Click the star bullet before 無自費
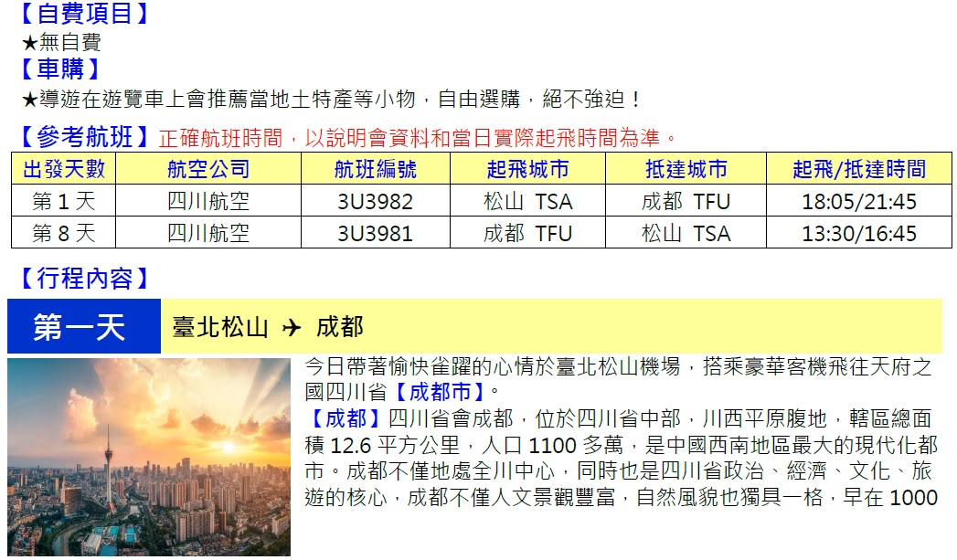957x560 pixels. pyautogui.click(x=29, y=42)
